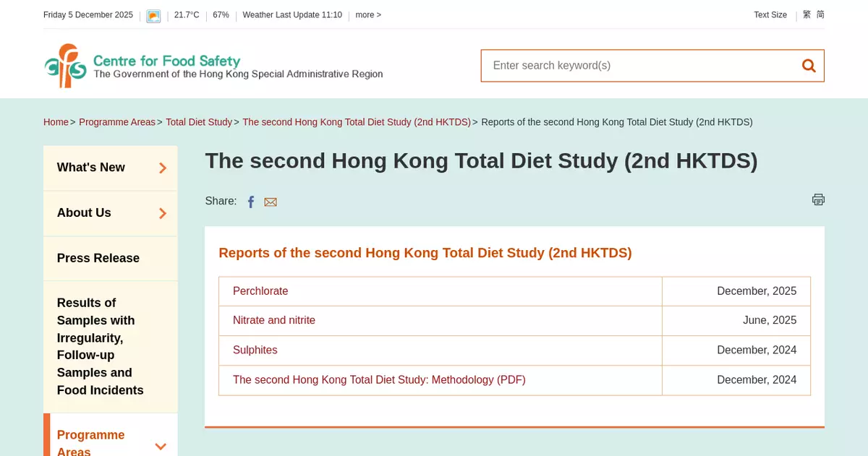
Task: Go to Total Diet Study breadcrumb
Action: tap(199, 122)
